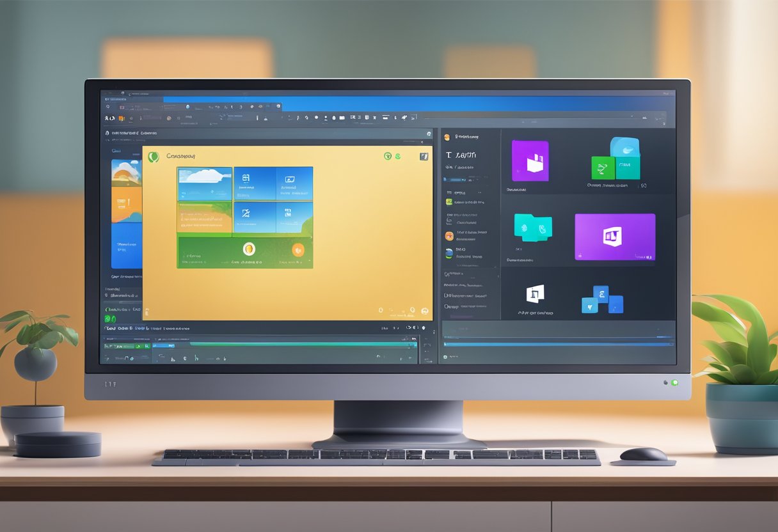Select the camera icon on the blue tile
This screenshot has width=778, height=532.
(x=289, y=179)
